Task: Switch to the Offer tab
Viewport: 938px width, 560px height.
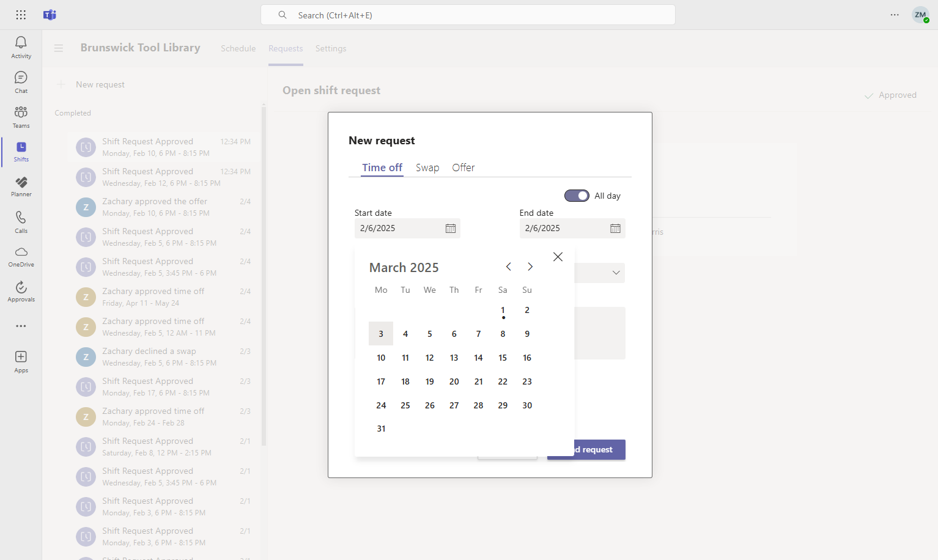Action: pyautogui.click(x=463, y=168)
